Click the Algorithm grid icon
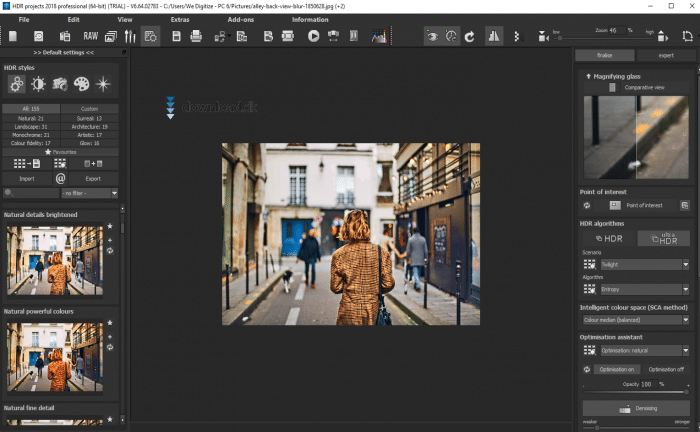Viewport: 700px width, 432px height. coord(589,290)
